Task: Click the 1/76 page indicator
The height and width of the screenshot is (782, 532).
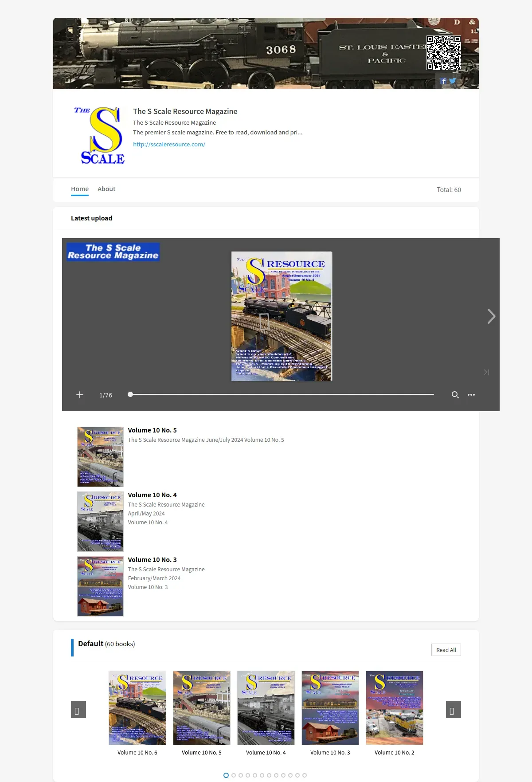Action: pos(106,395)
